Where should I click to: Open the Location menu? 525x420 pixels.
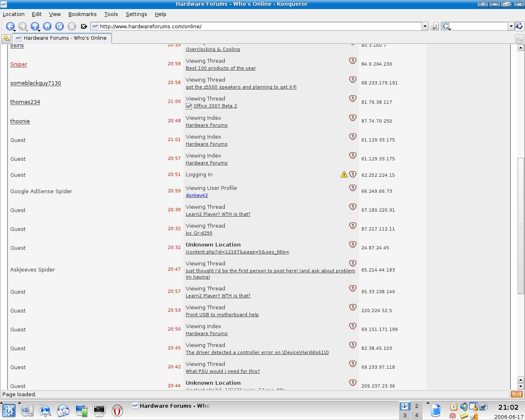click(14, 14)
